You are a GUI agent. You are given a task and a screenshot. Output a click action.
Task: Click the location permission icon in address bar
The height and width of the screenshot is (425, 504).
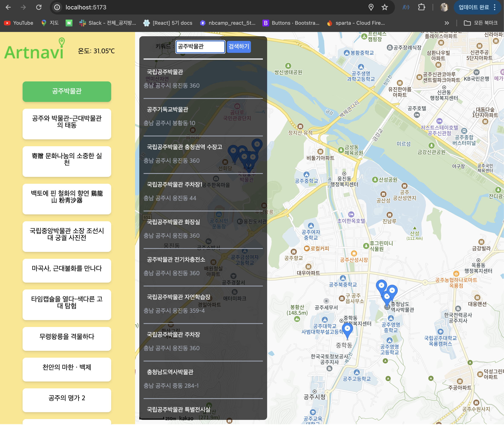coord(371,7)
